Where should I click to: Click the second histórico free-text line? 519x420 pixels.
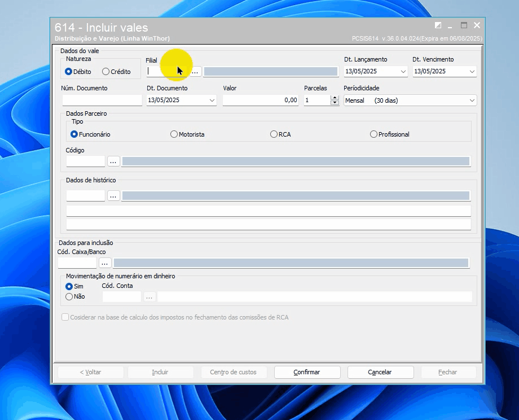269,225
